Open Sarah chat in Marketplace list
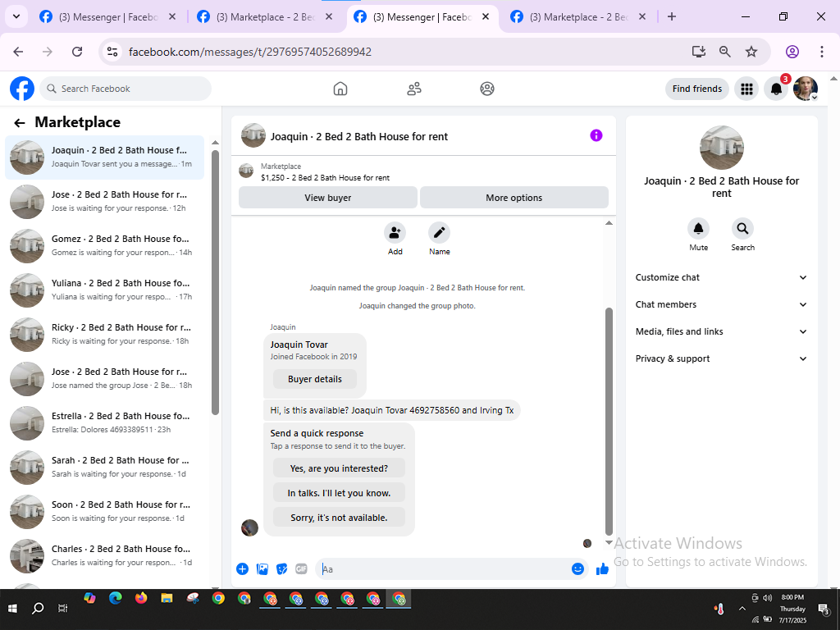 point(105,467)
